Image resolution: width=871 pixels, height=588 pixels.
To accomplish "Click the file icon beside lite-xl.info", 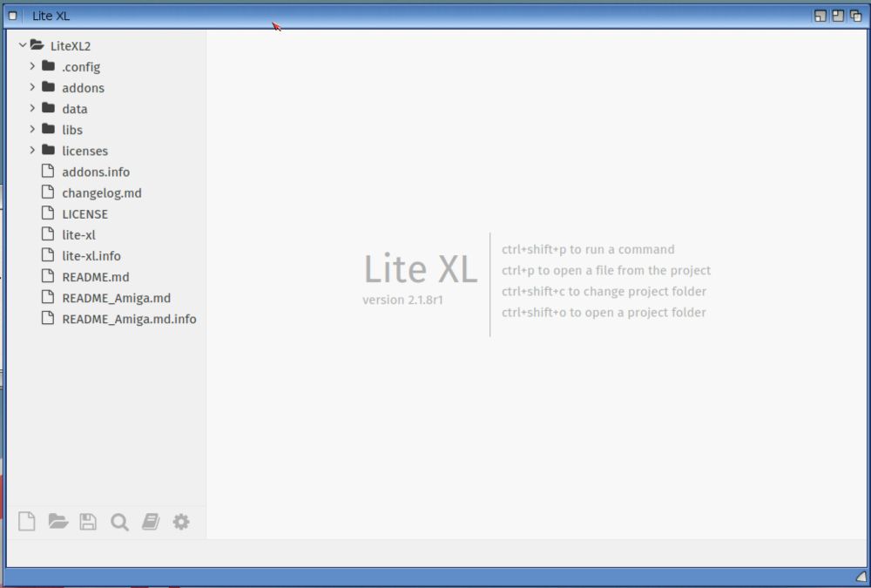I will (48, 255).
